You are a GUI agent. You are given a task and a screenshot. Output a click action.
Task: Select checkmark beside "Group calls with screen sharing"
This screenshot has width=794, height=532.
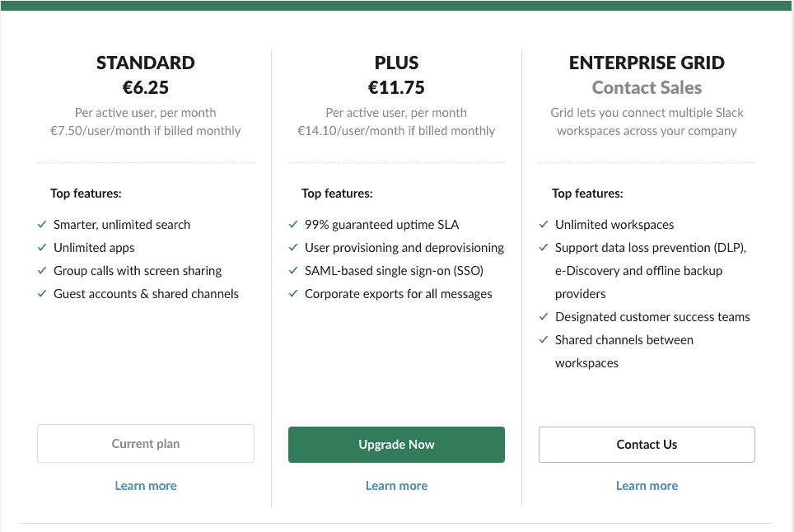(x=40, y=270)
